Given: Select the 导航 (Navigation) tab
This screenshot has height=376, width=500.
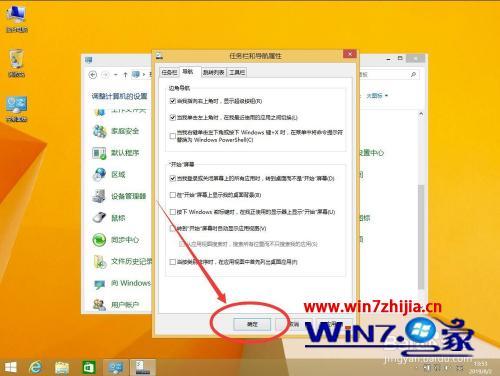Looking at the screenshot, I should click(x=188, y=72).
